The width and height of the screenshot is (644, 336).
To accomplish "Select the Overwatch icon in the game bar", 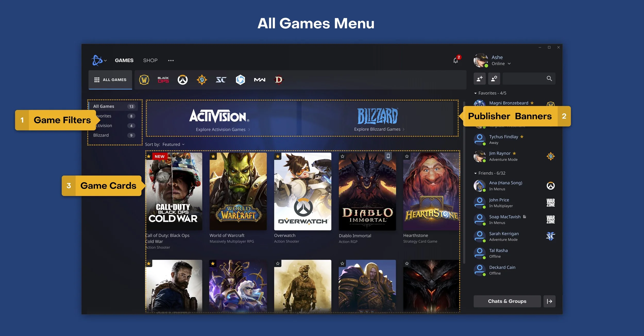I will (183, 80).
